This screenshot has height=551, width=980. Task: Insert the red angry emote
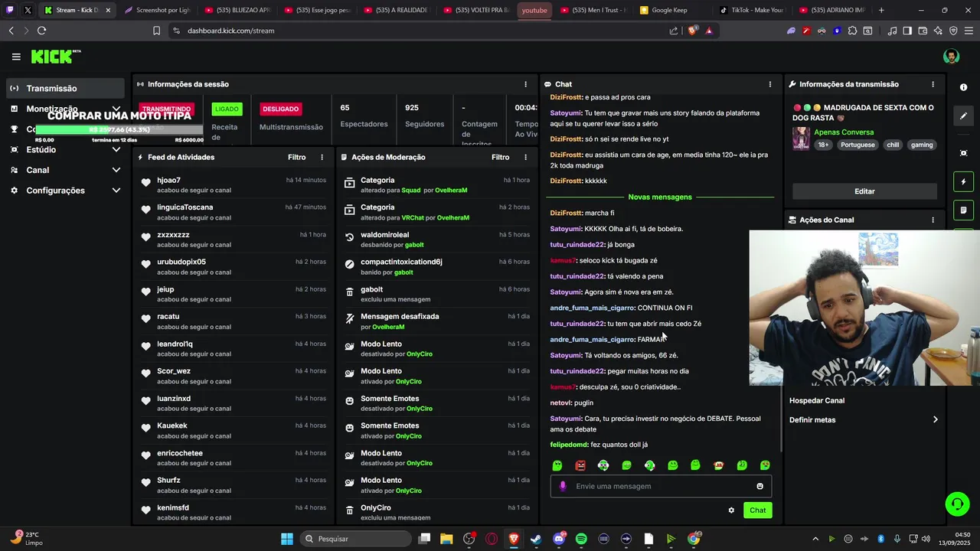point(580,465)
